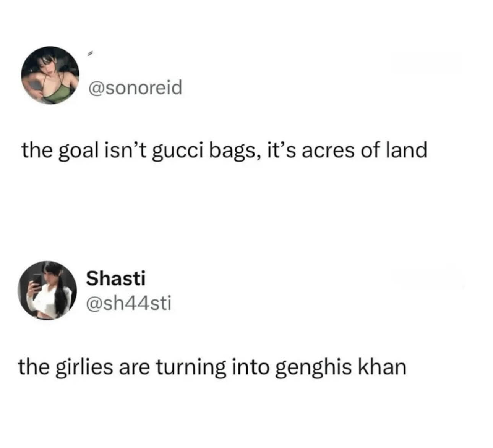
Task: Click the Shasti display name
Action: 116,278
